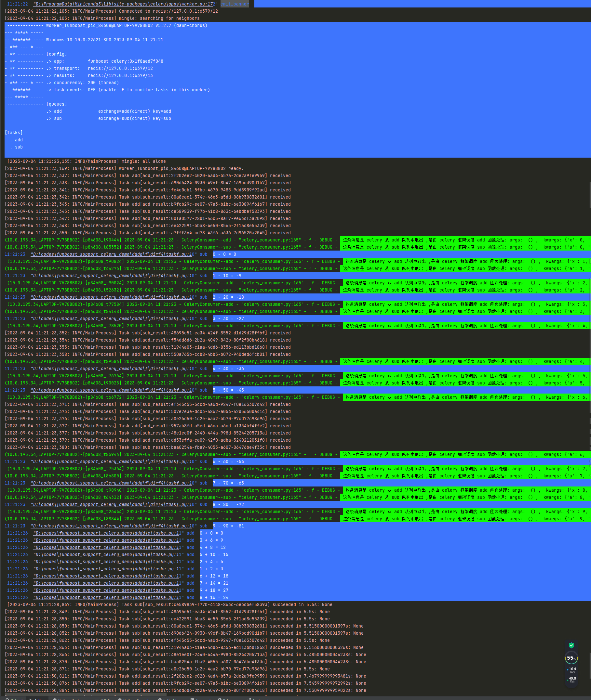591x700 pixels.
Task: Click the blue upload speed arrow
Action: tap(568, 670)
